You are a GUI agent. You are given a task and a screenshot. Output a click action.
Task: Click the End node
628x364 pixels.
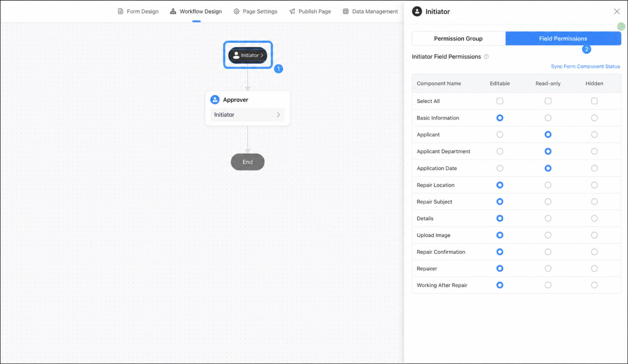click(247, 162)
